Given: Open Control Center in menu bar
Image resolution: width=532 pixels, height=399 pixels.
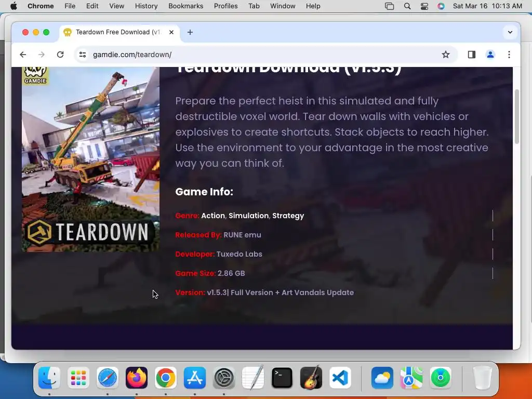Looking at the screenshot, I should coord(424,6).
